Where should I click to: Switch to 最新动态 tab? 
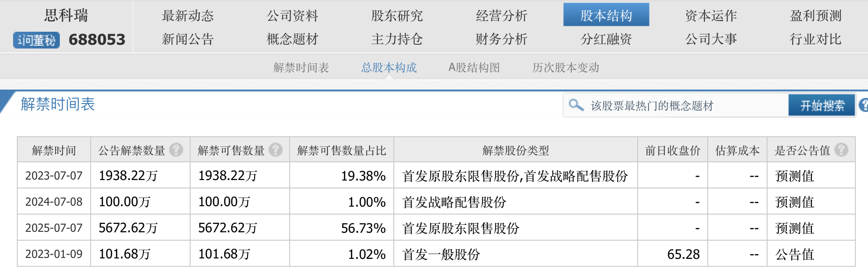tap(188, 15)
